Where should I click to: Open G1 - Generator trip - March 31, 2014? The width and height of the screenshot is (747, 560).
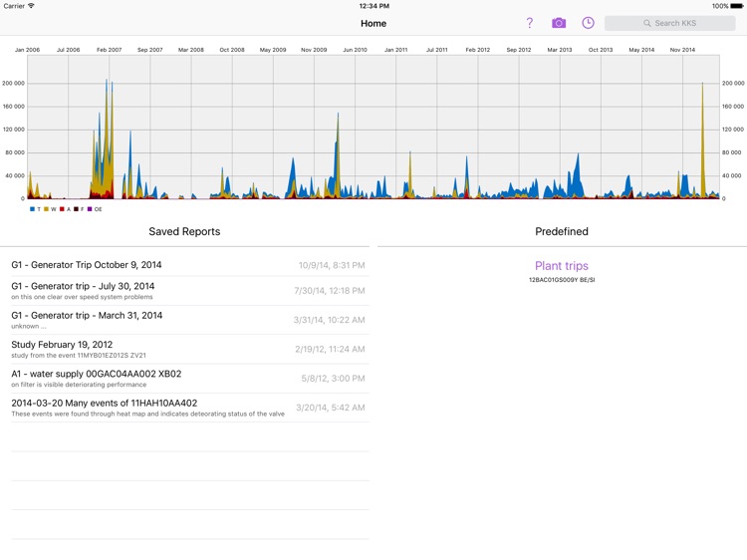(x=87, y=315)
